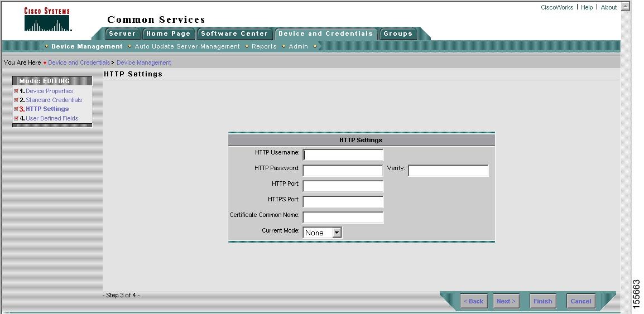The width and height of the screenshot is (644, 314).
Task: Click the Cisco Systems logo
Action: click(47, 20)
